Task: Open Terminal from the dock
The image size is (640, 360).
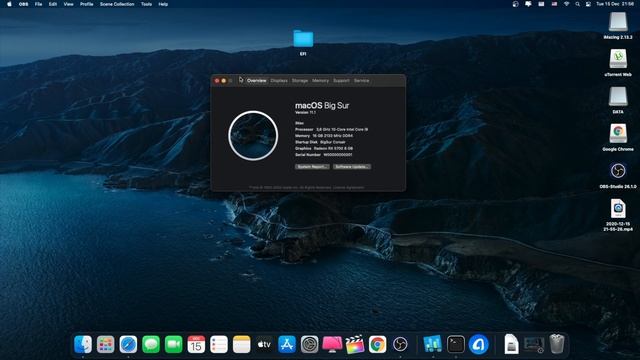Action: [456, 344]
